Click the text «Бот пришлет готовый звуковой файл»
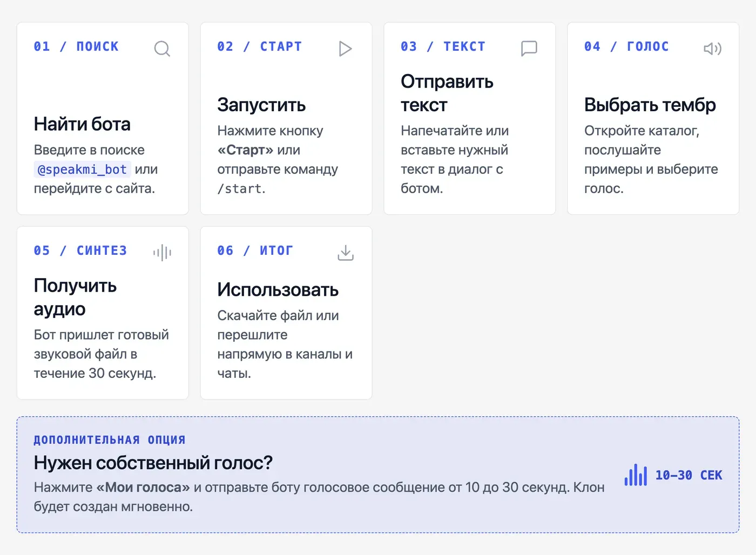Image resolution: width=756 pixels, height=555 pixels. pyautogui.click(x=102, y=344)
